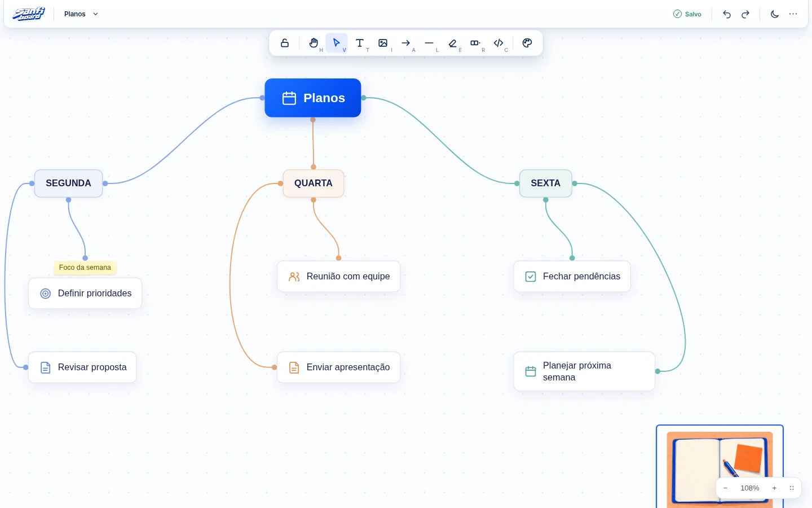This screenshot has width=812, height=508.
Task: Pick the Eraser tool
Action: (x=452, y=43)
